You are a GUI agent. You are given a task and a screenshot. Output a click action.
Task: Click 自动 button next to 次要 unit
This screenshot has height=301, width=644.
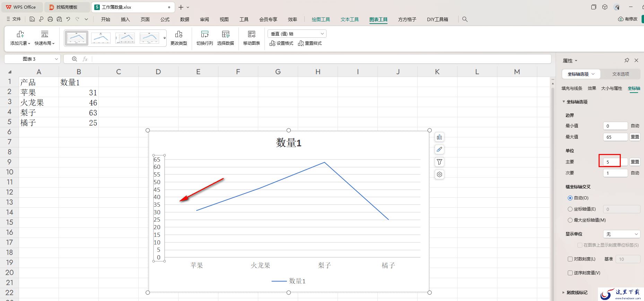click(x=635, y=173)
